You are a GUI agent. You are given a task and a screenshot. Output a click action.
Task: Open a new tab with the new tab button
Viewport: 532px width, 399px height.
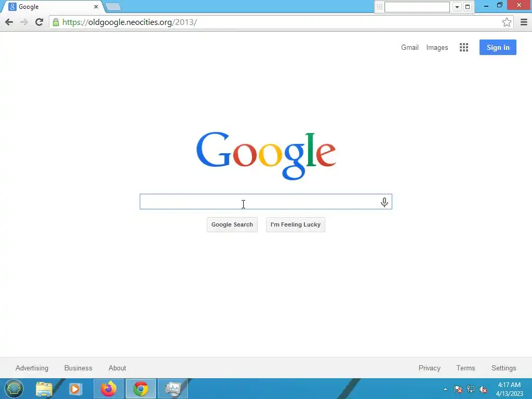[x=113, y=7]
